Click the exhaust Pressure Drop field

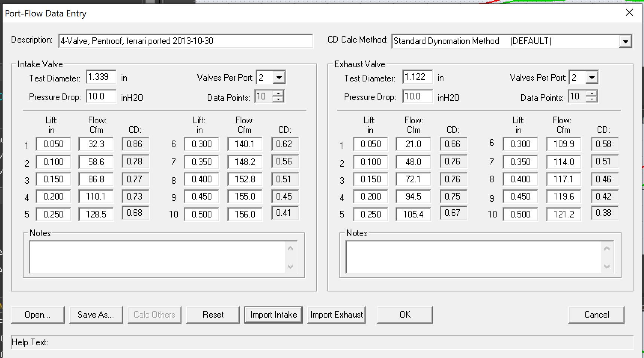coord(417,96)
